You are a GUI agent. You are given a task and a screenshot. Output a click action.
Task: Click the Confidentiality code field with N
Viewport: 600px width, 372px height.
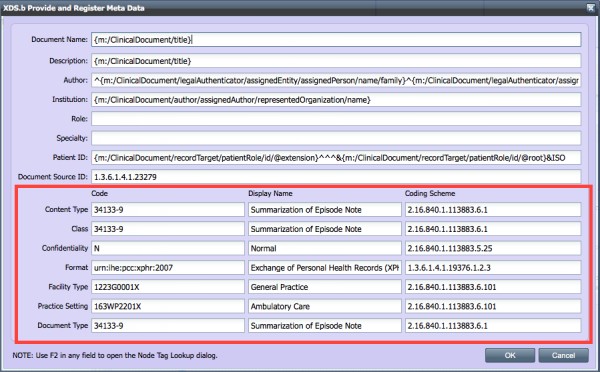click(x=168, y=248)
